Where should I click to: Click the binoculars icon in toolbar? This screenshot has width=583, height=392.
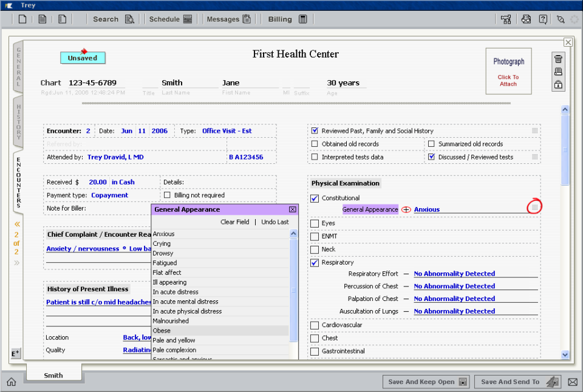pyautogui.click(x=526, y=19)
